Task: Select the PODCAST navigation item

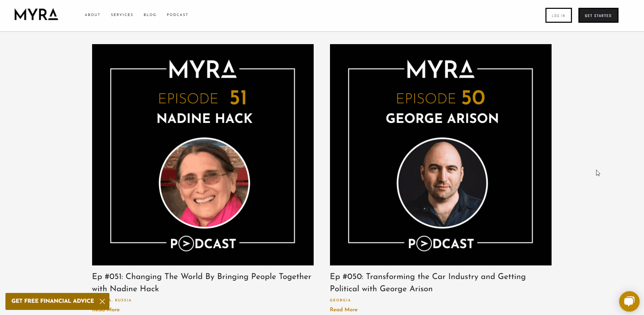Action: pos(177,15)
